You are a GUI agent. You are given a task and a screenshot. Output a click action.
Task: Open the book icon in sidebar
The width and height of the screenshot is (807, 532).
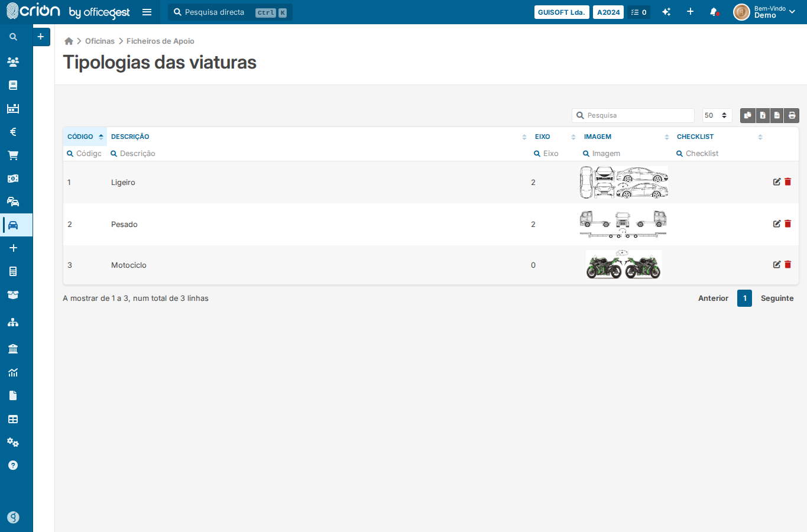tap(13, 85)
